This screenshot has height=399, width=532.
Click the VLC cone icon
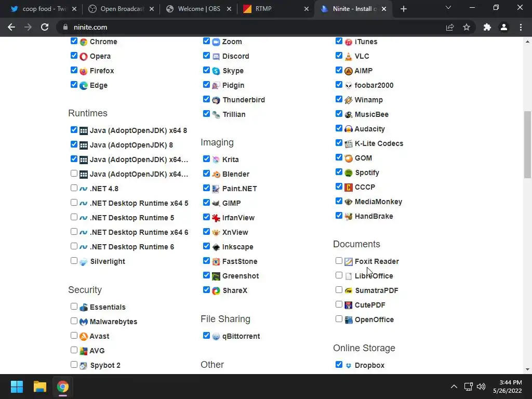pos(349,56)
